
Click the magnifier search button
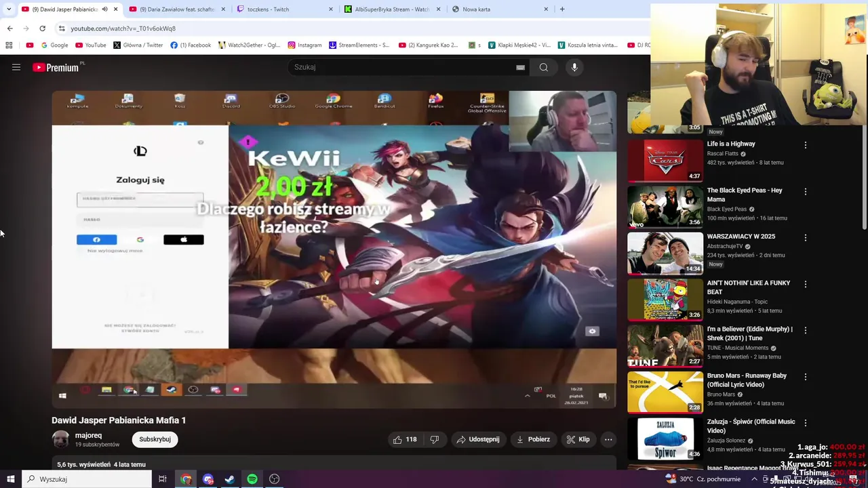click(543, 67)
